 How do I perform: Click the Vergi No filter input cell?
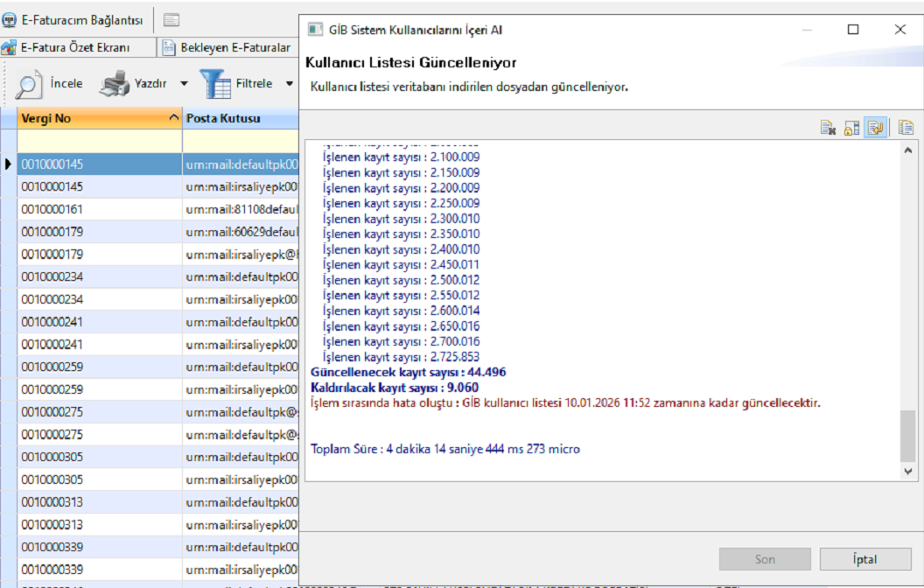99,141
